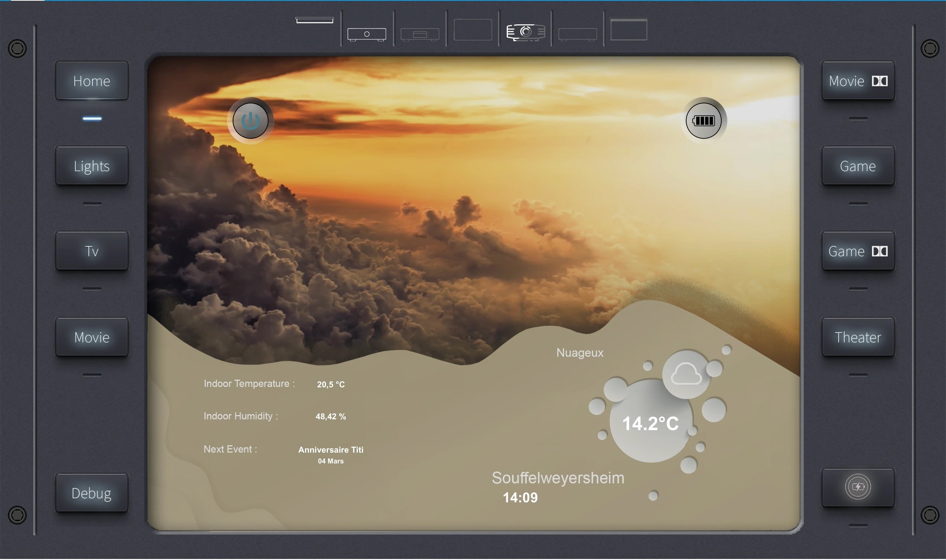Activate the Game Dolby scene

(858, 251)
